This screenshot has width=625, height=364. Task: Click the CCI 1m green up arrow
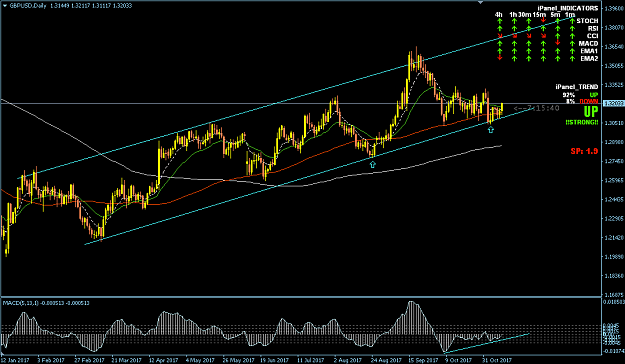pos(572,36)
